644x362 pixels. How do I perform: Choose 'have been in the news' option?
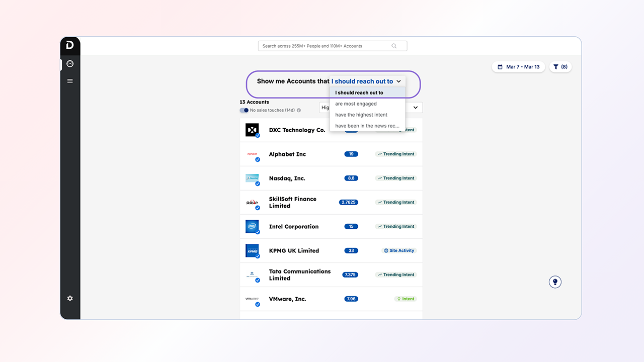pyautogui.click(x=367, y=126)
